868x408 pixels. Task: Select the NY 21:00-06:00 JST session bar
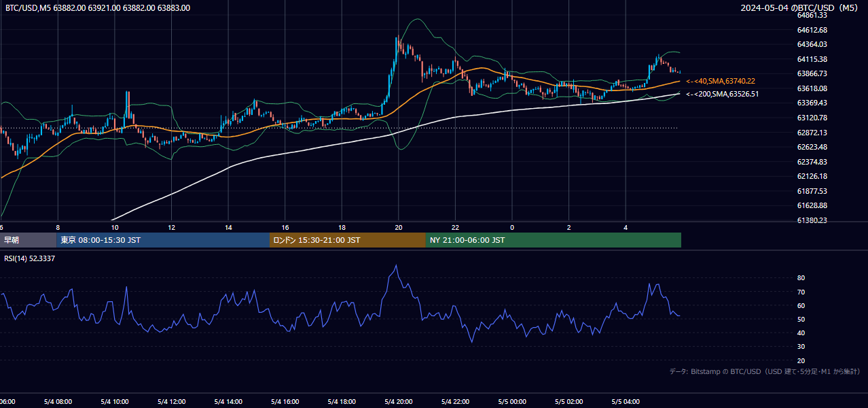pyautogui.click(x=554, y=240)
